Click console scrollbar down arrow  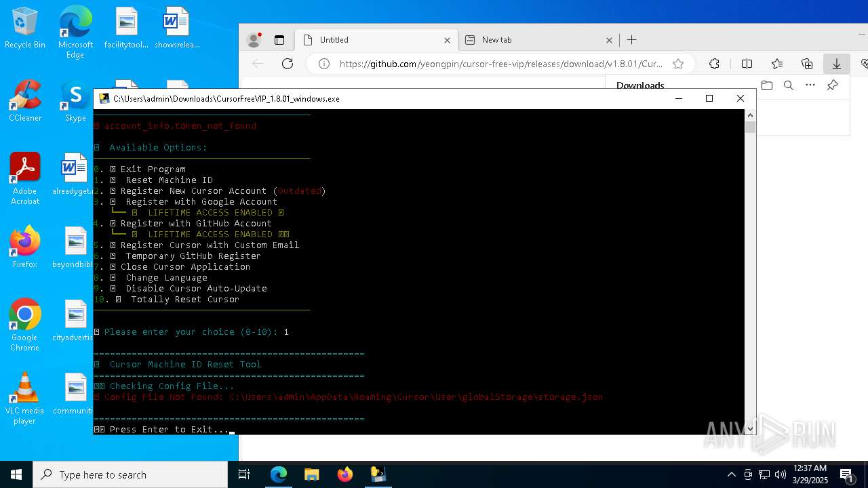tap(750, 428)
